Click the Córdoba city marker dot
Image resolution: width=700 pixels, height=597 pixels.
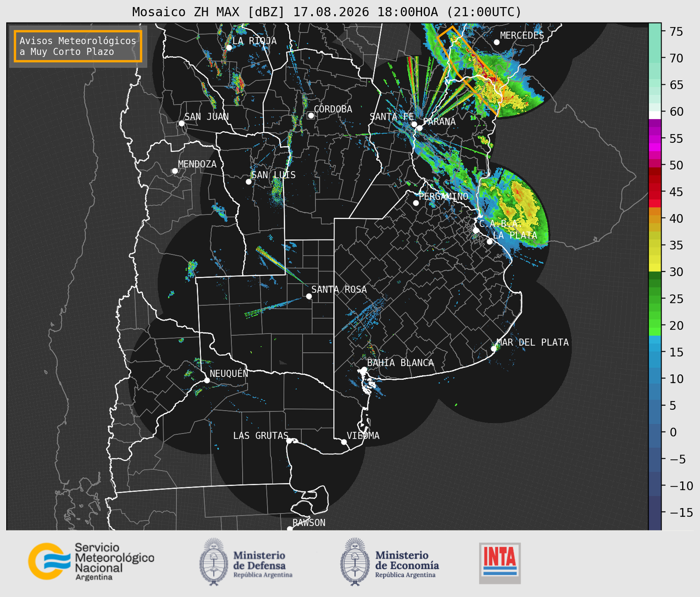pos(311,115)
